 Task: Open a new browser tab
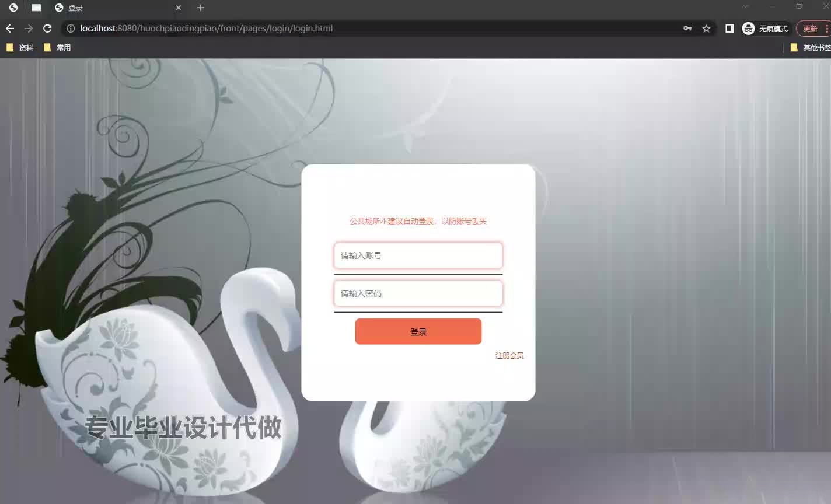coord(201,8)
